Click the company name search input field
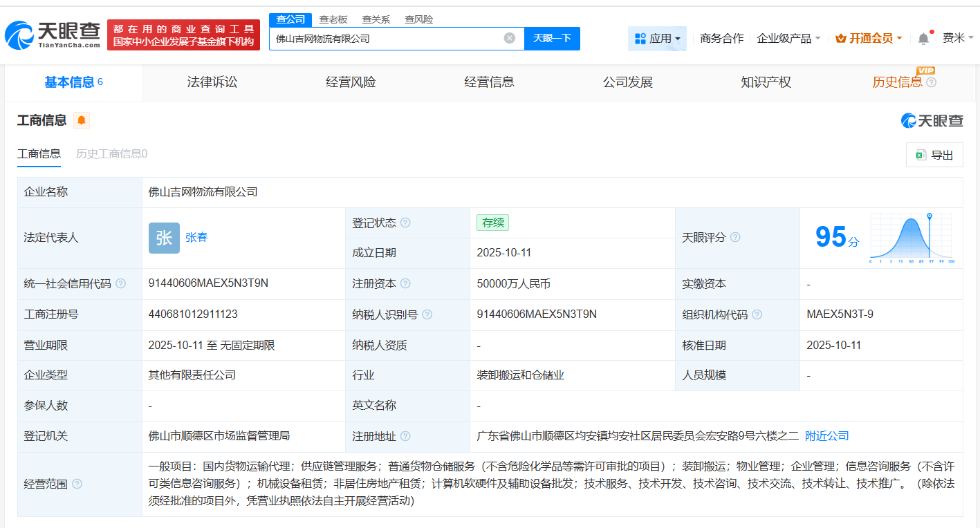Viewport: 980px width, 528px height. point(384,39)
